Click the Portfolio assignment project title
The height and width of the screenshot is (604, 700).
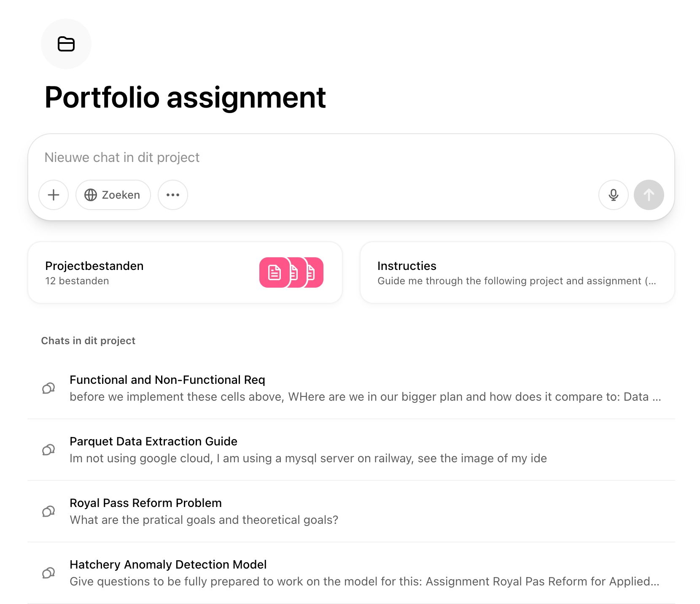185,97
